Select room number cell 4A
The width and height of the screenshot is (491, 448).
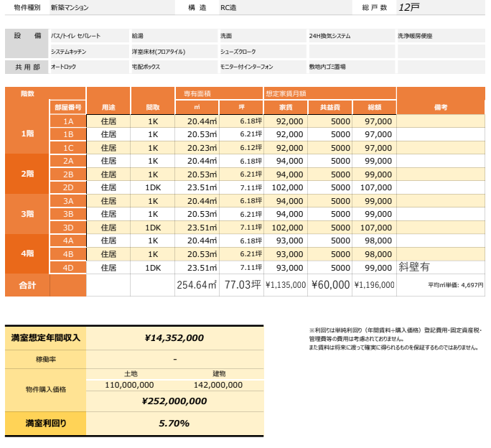pyautogui.click(x=68, y=241)
